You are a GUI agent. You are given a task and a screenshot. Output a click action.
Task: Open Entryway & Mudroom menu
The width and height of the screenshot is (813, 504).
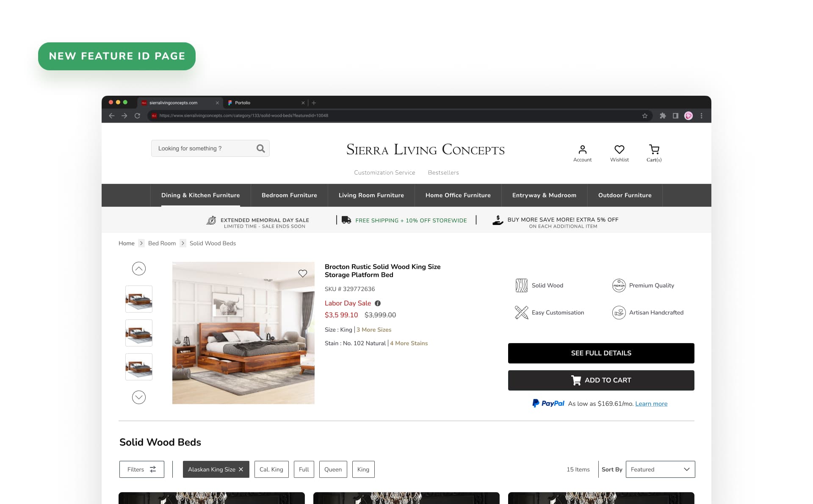coord(544,195)
